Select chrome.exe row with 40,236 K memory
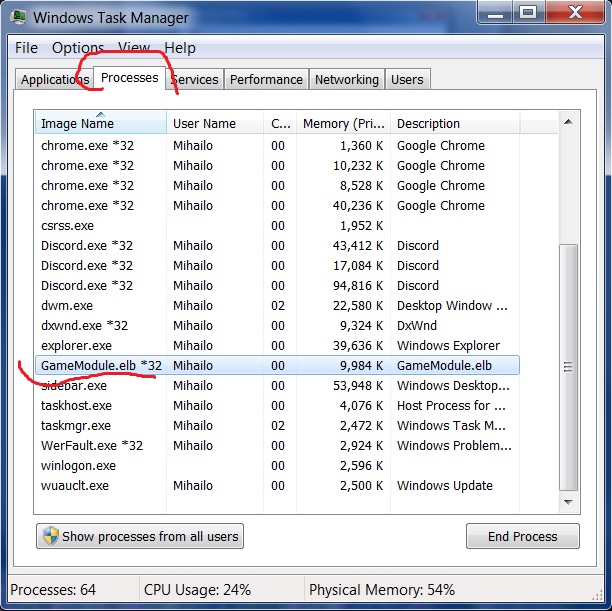The width and height of the screenshot is (612, 611). [x=277, y=205]
